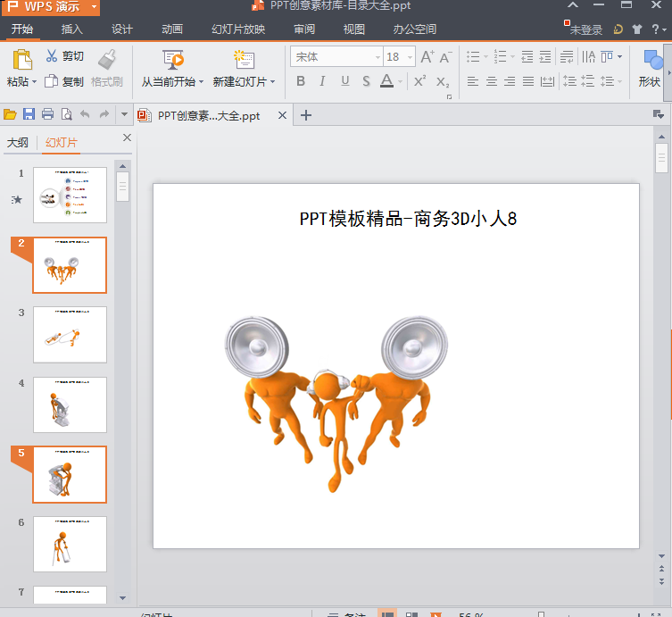Click the Paste clipboard icon

click(22, 60)
